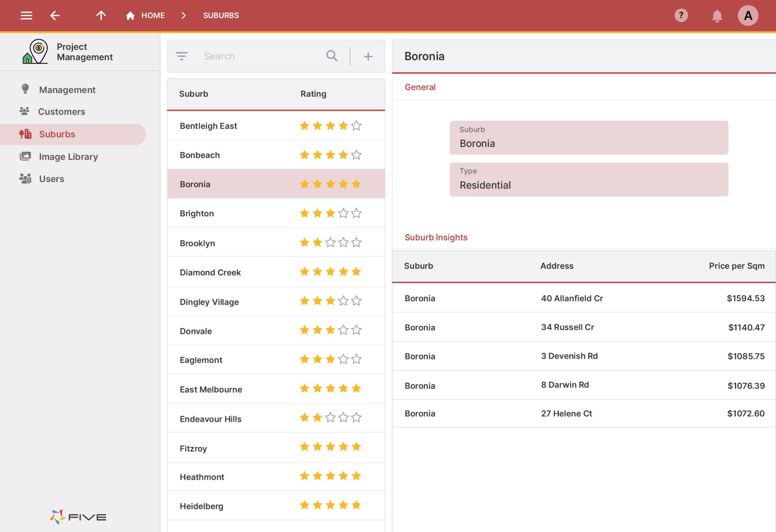This screenshot has width=776, height=532.
Task: Open the Home screen via house icon
Action: 130,15
